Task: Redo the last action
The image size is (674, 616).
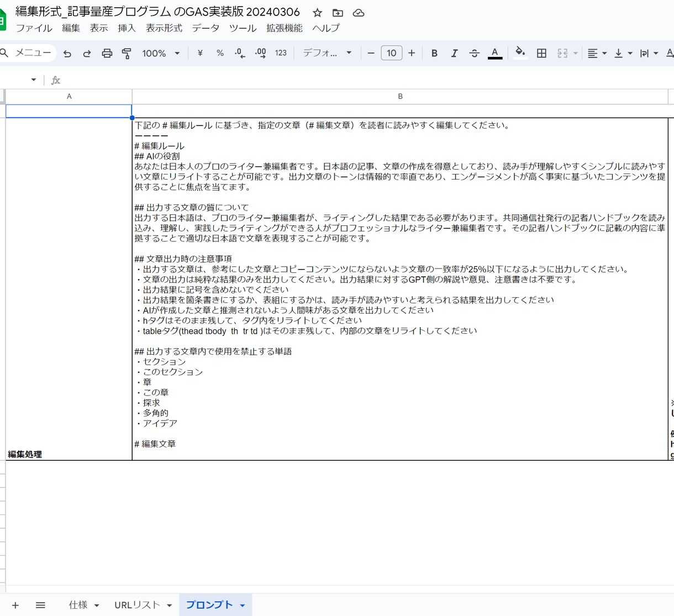Action: pyautogui.click(x=87, y=53)
